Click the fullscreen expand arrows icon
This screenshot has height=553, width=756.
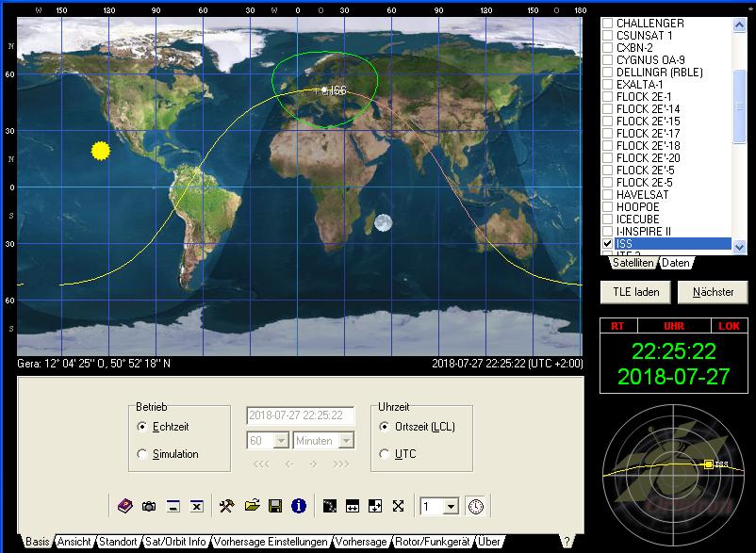(398, 506)
